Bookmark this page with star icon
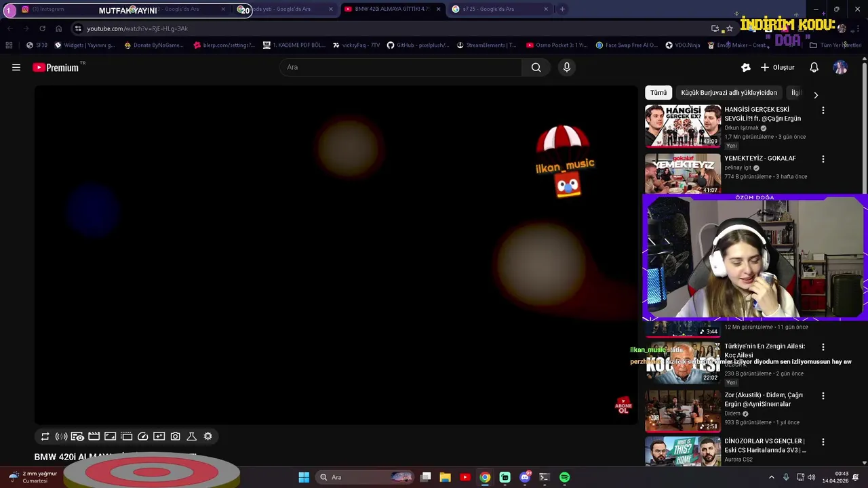868x488 pixels. click(x=730, y=28)
